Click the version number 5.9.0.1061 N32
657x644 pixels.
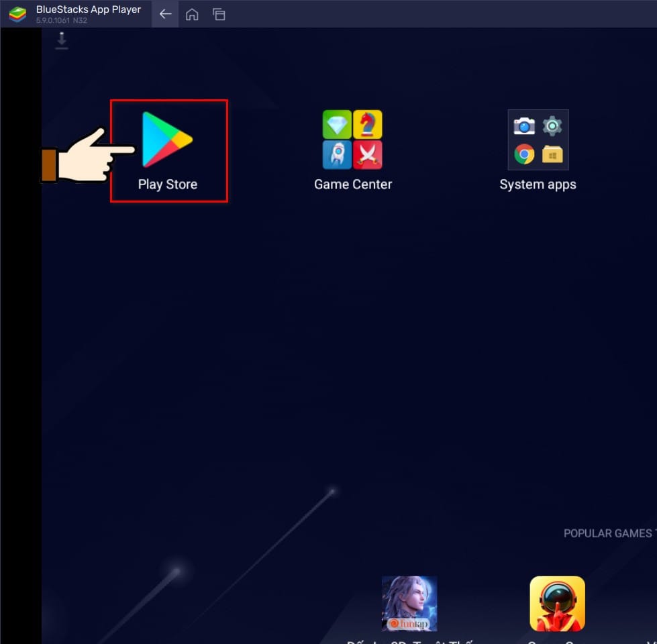pyautogui.click(x=62, y=21)
